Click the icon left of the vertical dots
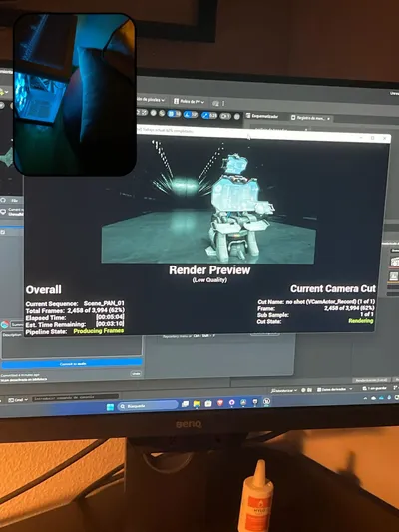Viewport: 399px width, 532px height. (215, 103)
